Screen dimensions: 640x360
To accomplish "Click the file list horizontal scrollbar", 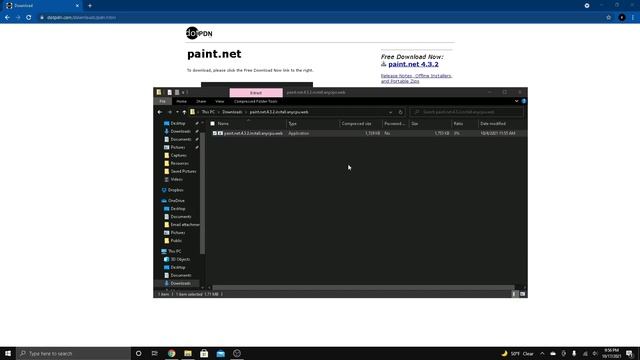I will [363, 287].
